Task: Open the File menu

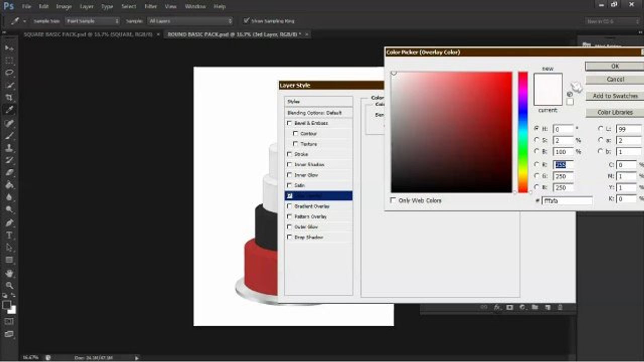Action: (x=27, y=7)
